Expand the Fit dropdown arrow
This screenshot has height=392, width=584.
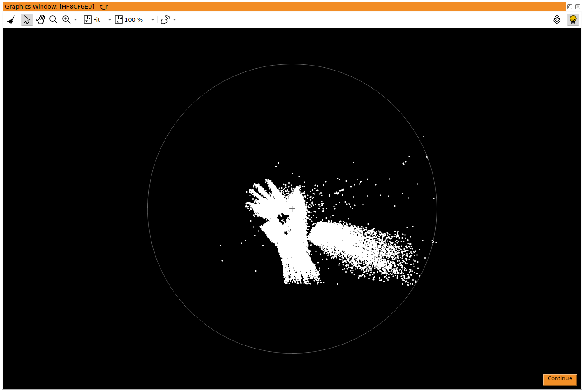coord(110,20)
